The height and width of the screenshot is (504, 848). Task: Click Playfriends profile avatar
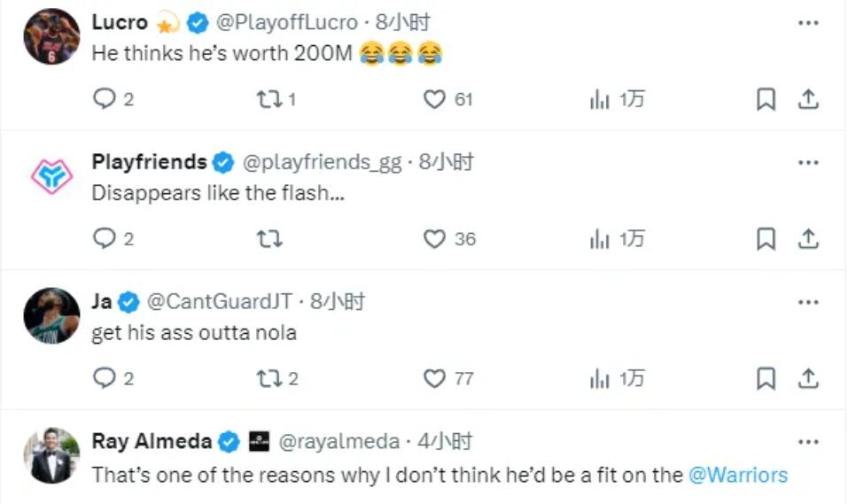click(x=51, y=176)
